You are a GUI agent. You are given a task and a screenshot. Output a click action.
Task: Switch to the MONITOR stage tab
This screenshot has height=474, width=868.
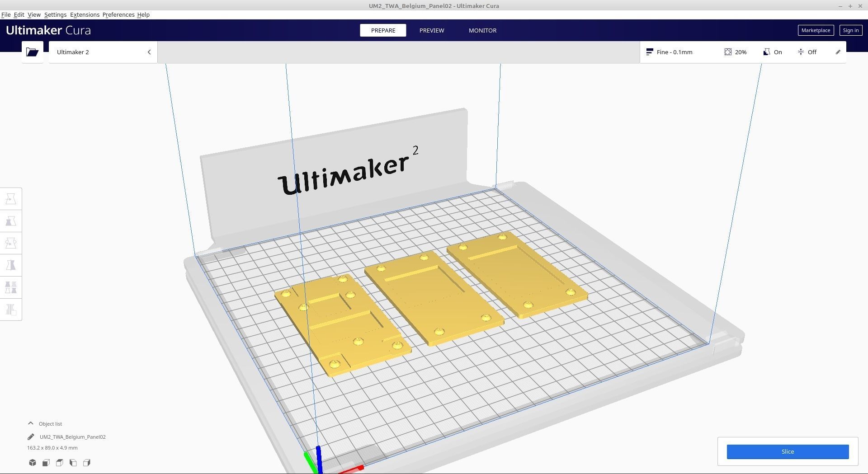tap(482, 30)
